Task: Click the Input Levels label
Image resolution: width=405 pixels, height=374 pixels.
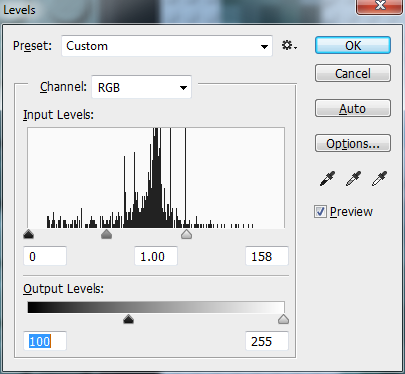Action: point(58,115)
